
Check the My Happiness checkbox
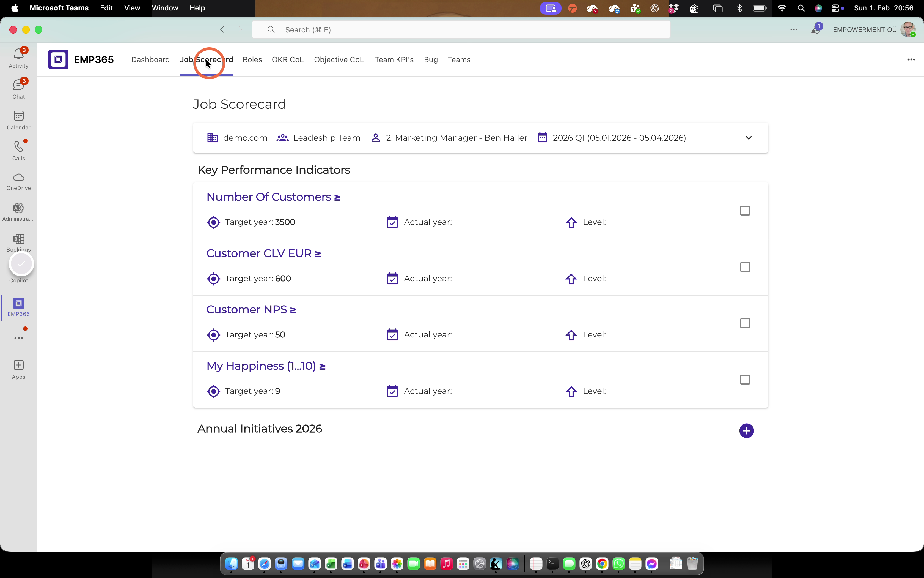(x=745, y=380)
